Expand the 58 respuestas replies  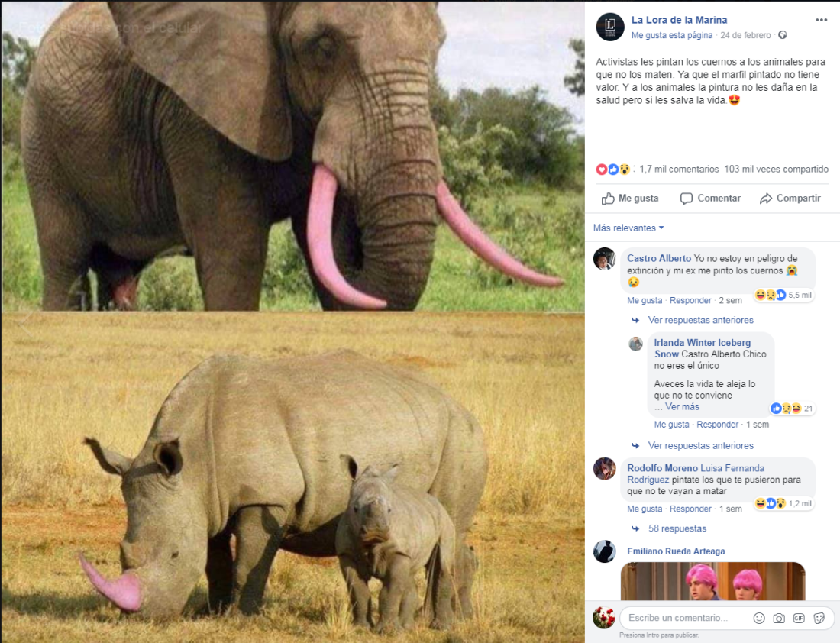(x=677, y=528)
